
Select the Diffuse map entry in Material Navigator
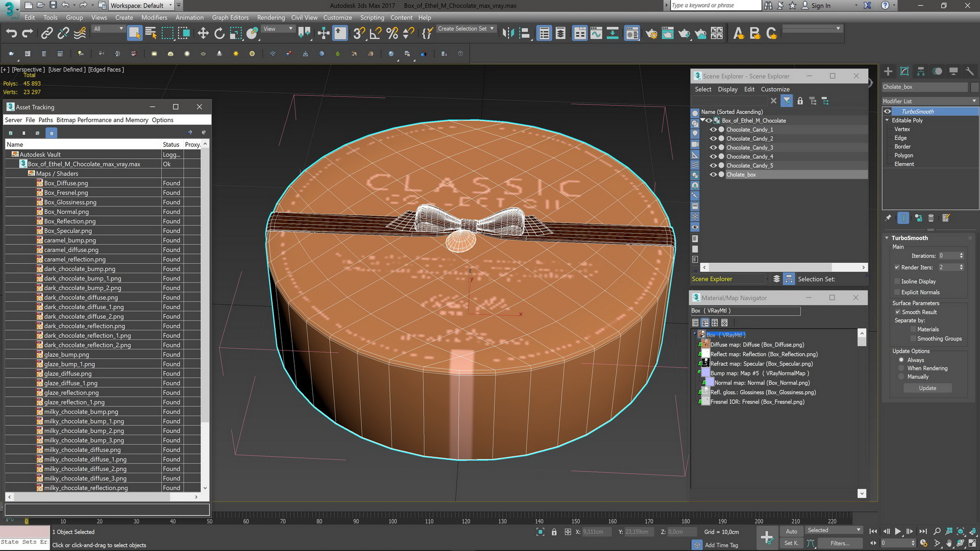[757, 345]
